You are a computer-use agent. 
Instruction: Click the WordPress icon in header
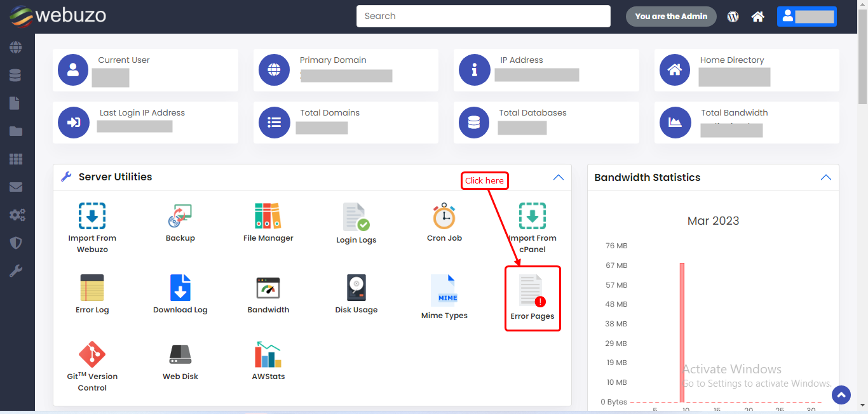(x=733, y=17)
